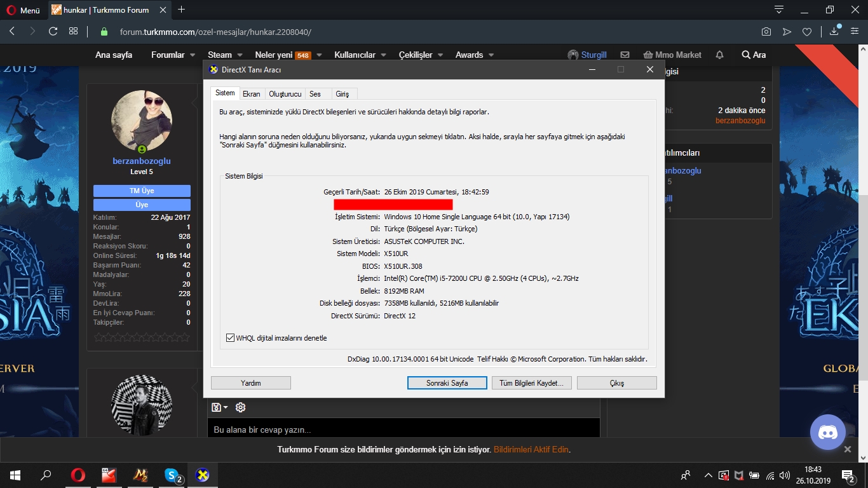Screen dimensions: 868x488
Task: Click the My Flow send icon
Action: pyautogui.click(x=787, y=32)
